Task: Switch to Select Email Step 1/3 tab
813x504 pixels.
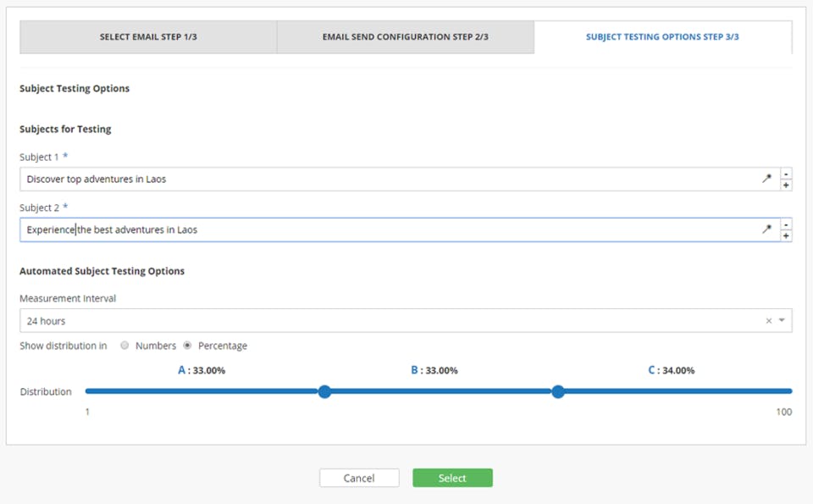Action: click(x=148, y=37)
